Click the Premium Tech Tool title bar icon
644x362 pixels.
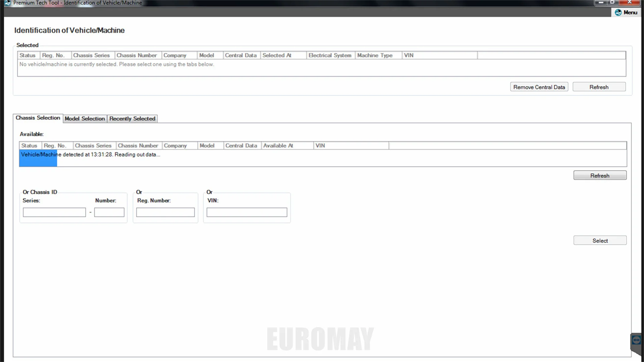click(8, 3)
